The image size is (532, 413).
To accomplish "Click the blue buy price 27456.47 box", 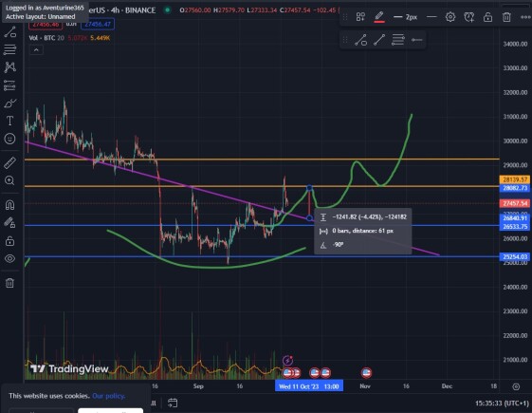I will [98, 25].
